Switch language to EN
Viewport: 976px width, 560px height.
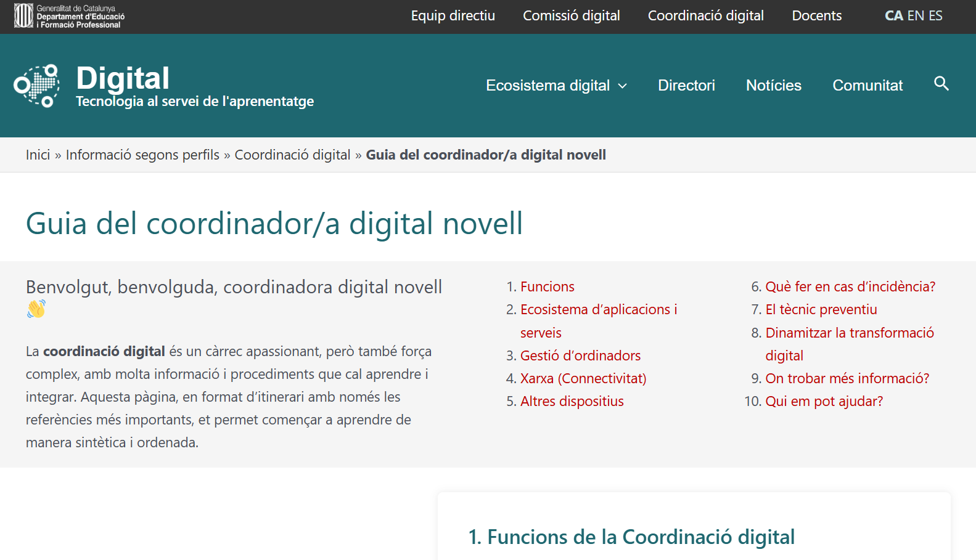point(916,16)
